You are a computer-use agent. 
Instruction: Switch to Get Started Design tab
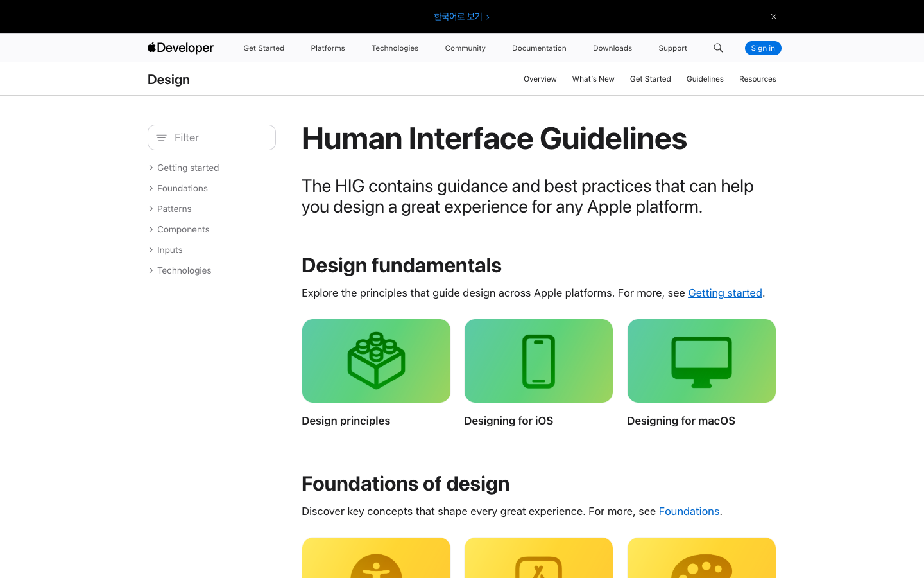[x=651, y=79]
